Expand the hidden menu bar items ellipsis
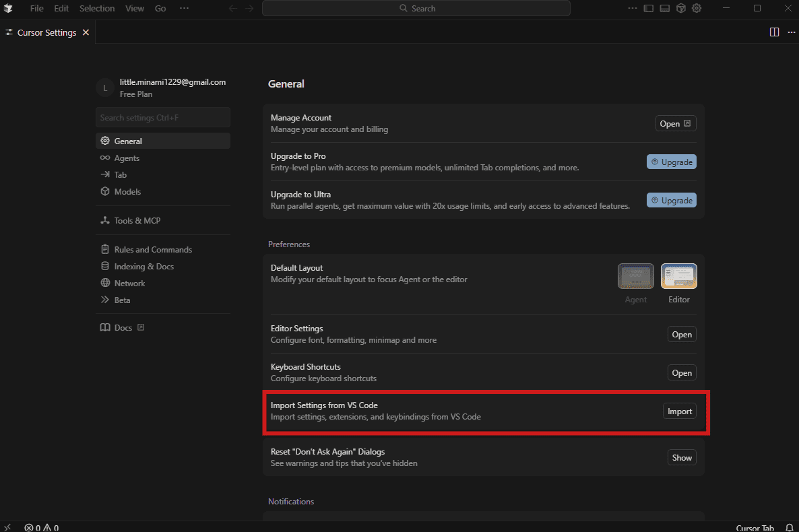The image size is (799, 532). click(184, 9)
